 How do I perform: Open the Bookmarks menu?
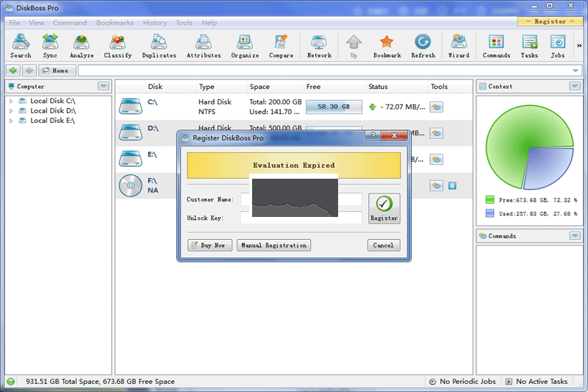(x=115, y=23)
